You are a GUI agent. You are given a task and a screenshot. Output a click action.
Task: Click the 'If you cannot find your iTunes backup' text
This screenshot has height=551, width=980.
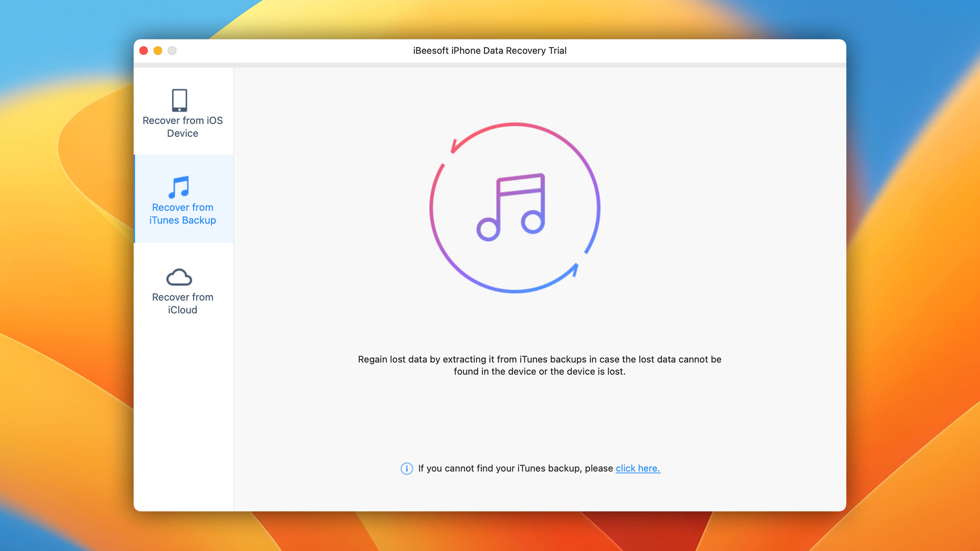[516, 468]
